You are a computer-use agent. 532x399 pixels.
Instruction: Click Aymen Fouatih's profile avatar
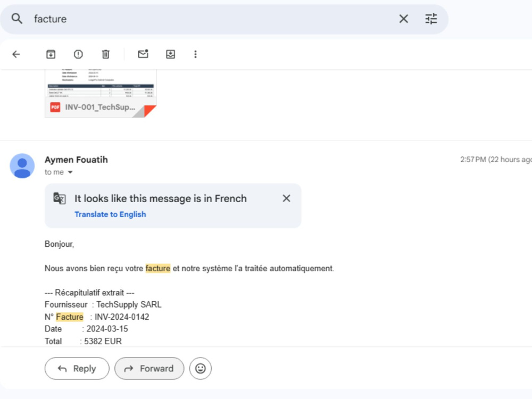(x=22, y=166)
